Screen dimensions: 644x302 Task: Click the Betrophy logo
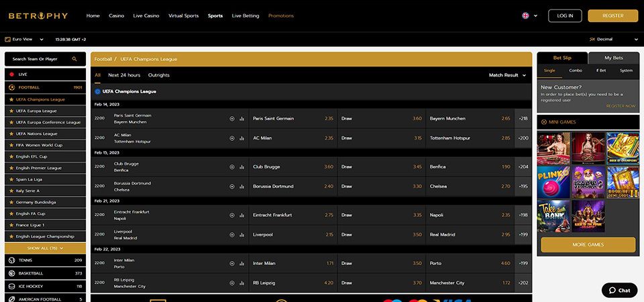38,16
